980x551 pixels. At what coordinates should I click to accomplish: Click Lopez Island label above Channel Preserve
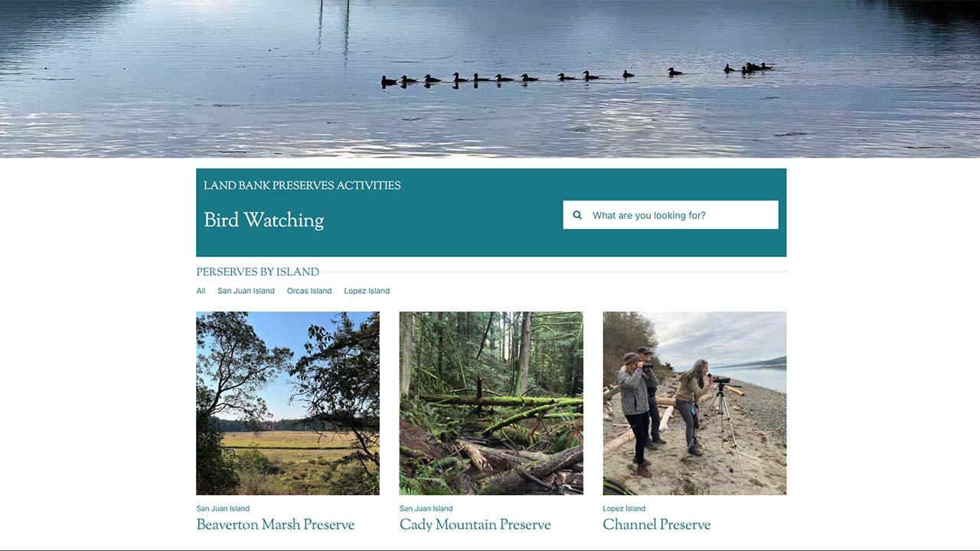[624, 508]
